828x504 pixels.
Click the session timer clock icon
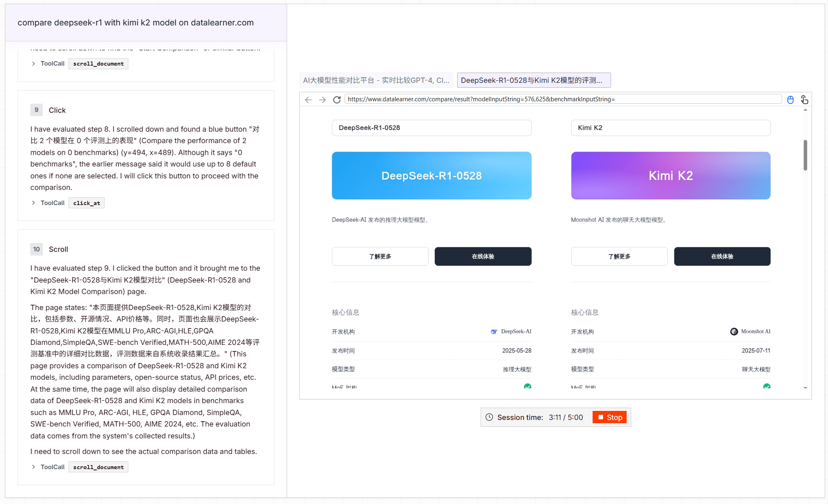[489, 417]
